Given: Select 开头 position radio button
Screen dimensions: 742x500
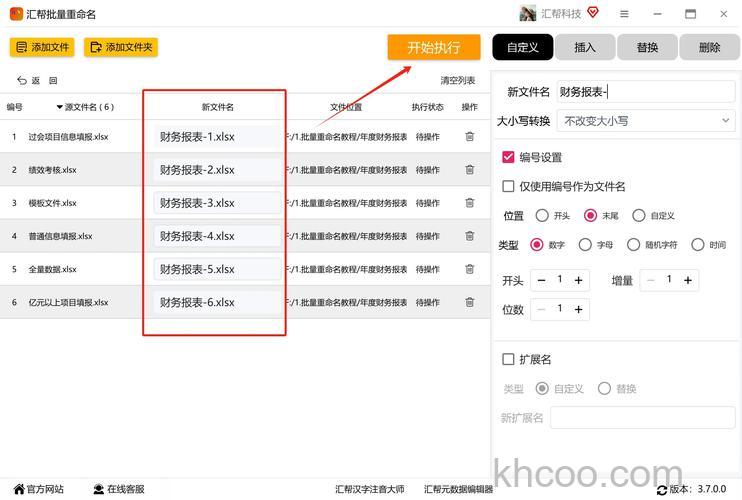Looking at the screenshot, I should [x=542, y=216].
